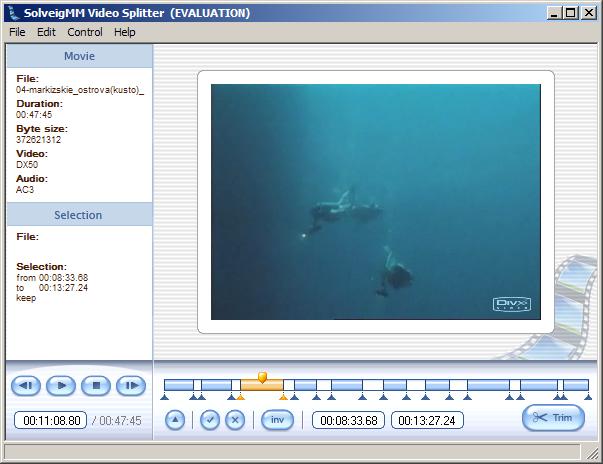Open the Control menu
The height and width of the screenshot is (464, 603).
[85, 32]
